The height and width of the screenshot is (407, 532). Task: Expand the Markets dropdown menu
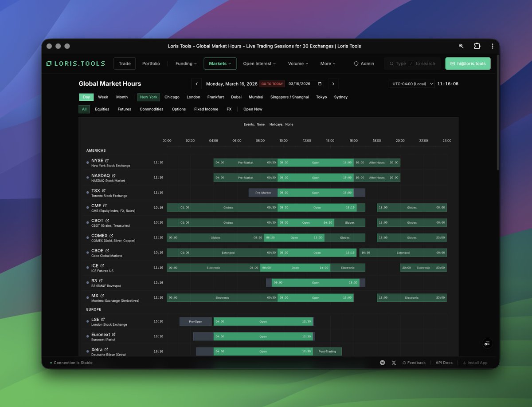click(x=220, y=63)
